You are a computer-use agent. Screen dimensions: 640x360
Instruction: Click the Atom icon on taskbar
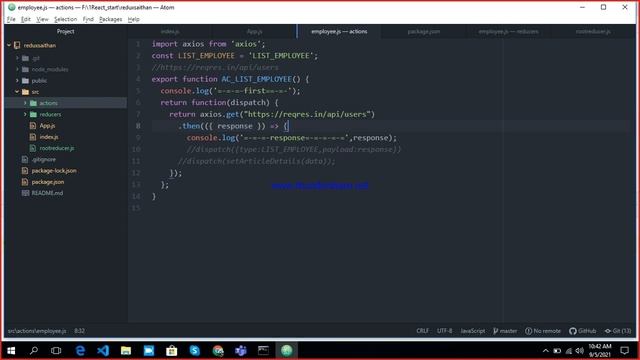[287, 351]
